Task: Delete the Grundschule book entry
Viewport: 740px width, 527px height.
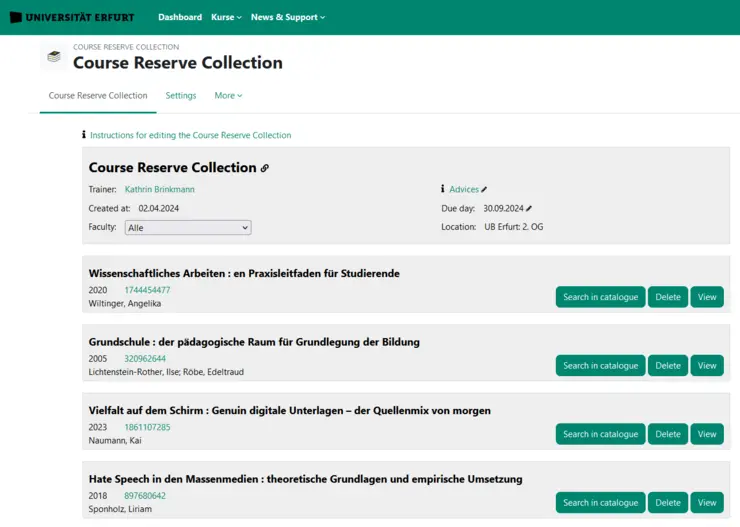Action: [667, 366]
